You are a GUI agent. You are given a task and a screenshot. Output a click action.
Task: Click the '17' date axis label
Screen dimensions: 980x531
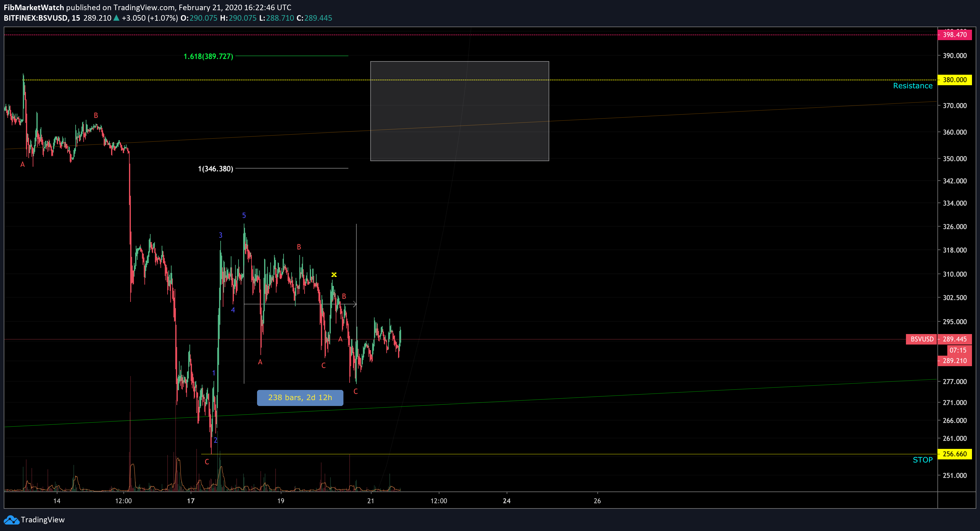point(191,500)
